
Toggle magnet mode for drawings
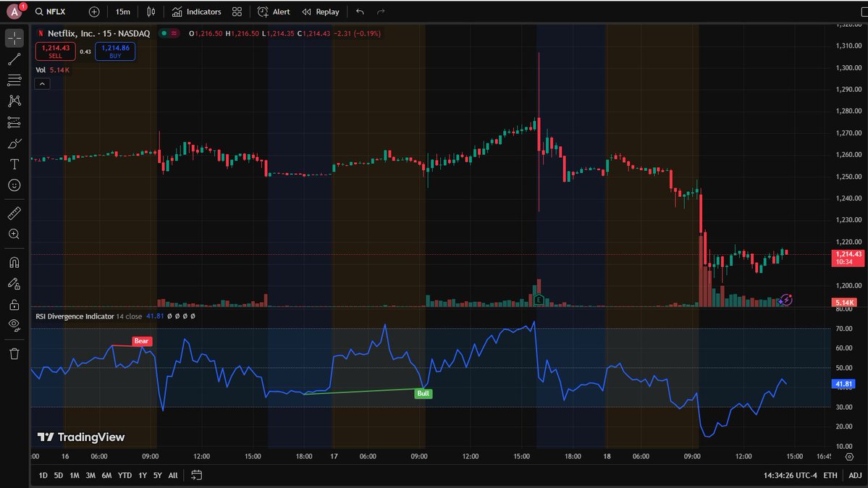pos(14,263)
